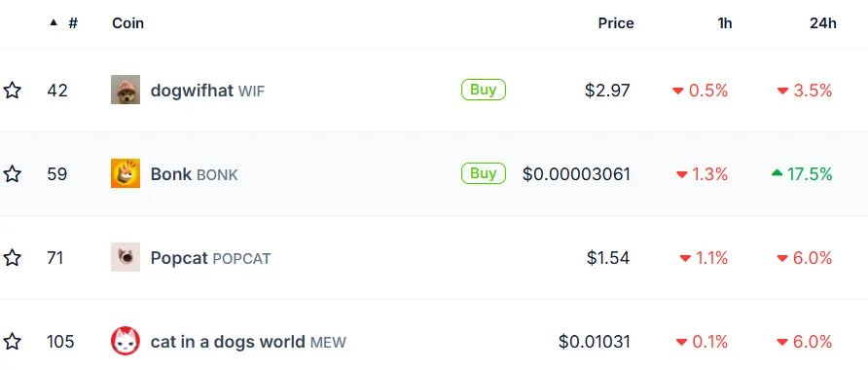Add Popcat to watchlist via star
The image size is (868, 370).
13,258
